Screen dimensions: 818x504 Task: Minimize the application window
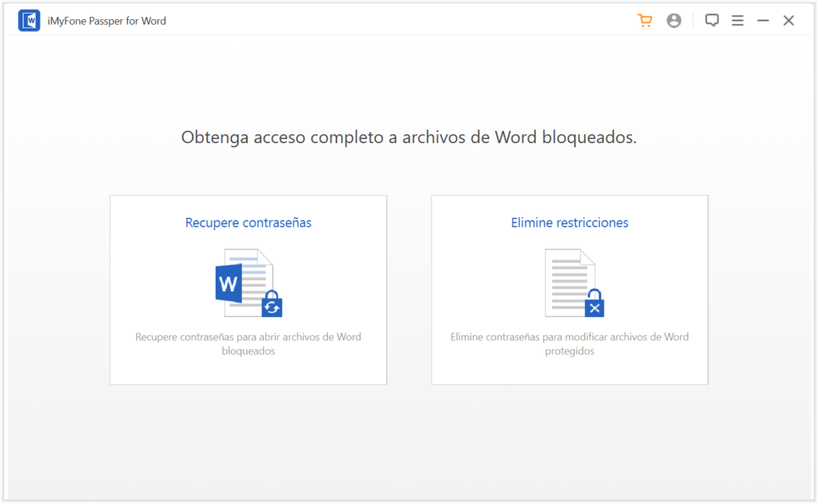point(763,20)
